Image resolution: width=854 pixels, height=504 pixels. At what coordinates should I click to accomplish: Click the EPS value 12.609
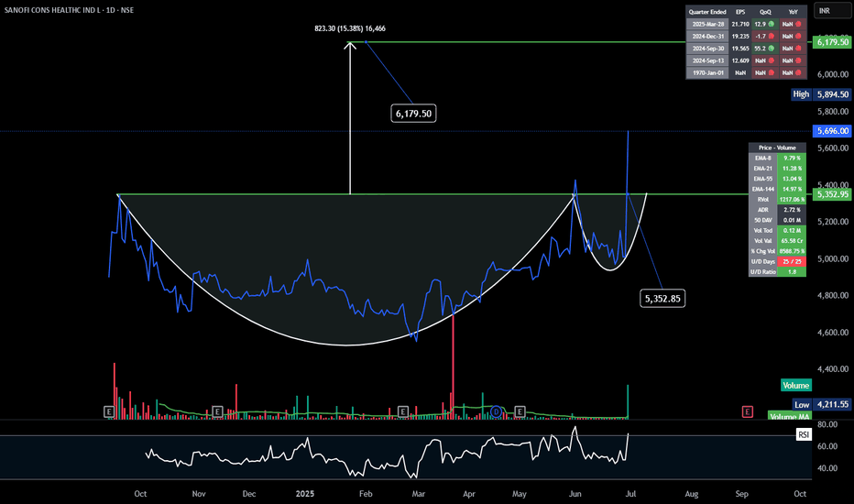(x=740, y=60)
